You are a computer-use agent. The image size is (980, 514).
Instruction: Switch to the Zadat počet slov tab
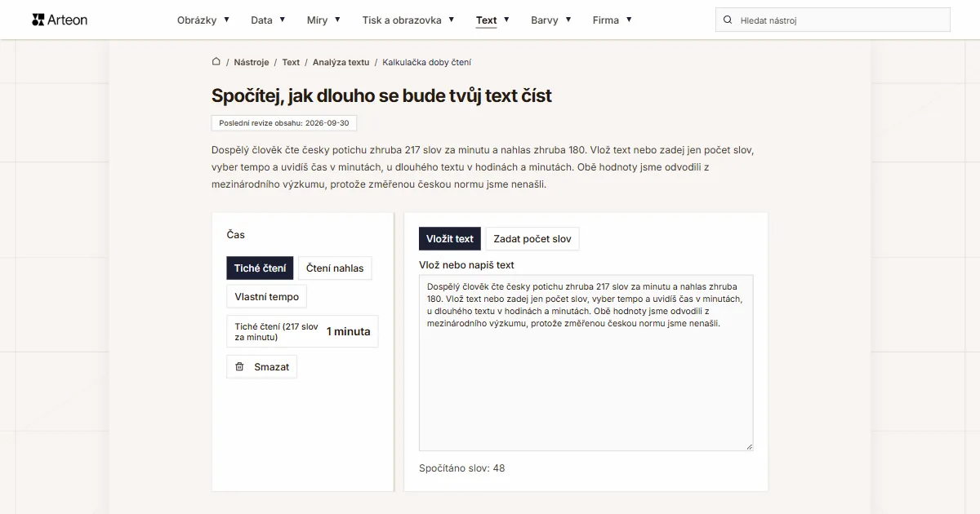point(532,239)
